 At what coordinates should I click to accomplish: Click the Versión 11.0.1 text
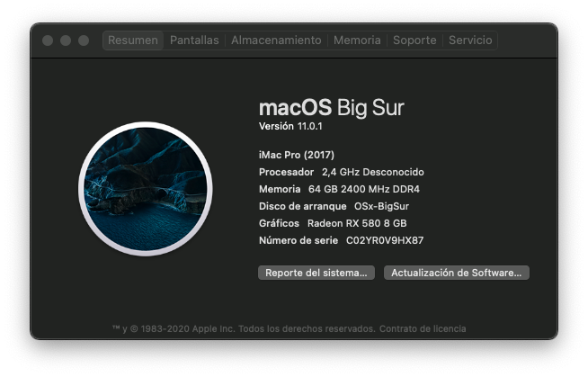point(290,127)
